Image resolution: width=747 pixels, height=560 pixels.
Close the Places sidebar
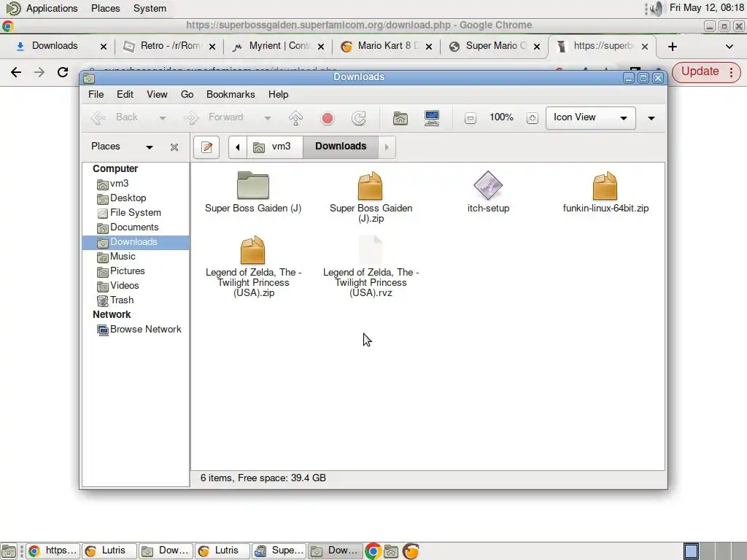pyautogui.click(x=174, y=147)
